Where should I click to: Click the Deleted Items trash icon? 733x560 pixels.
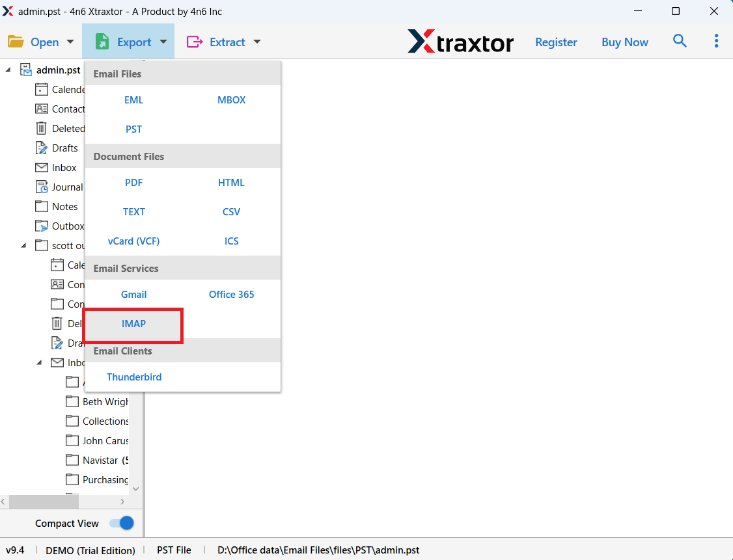pos(40,128)
